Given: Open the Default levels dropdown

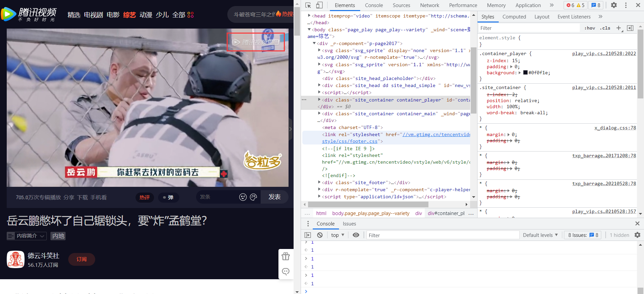Looking at the screenshot, I should click(540, 235).
